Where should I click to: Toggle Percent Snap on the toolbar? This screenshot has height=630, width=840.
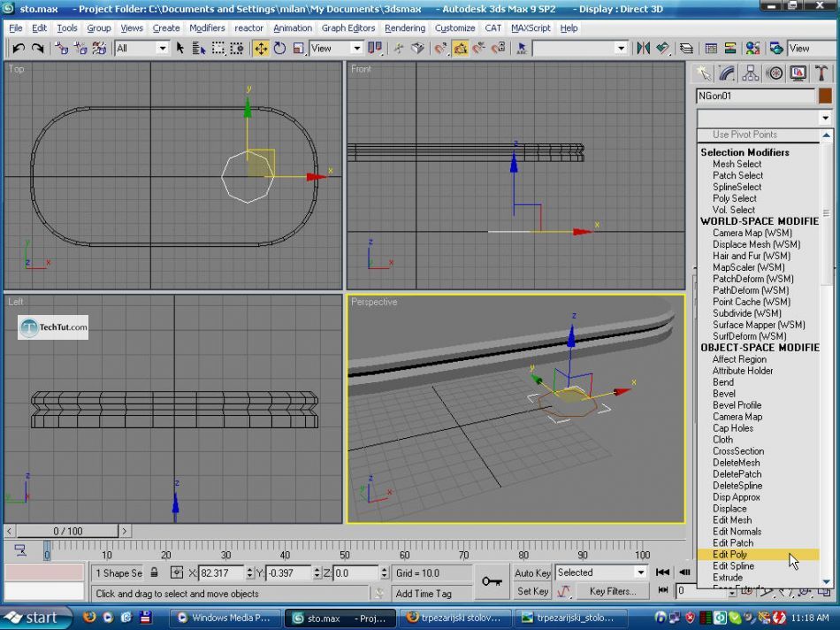pyautogui.click(x=479, y=49)
